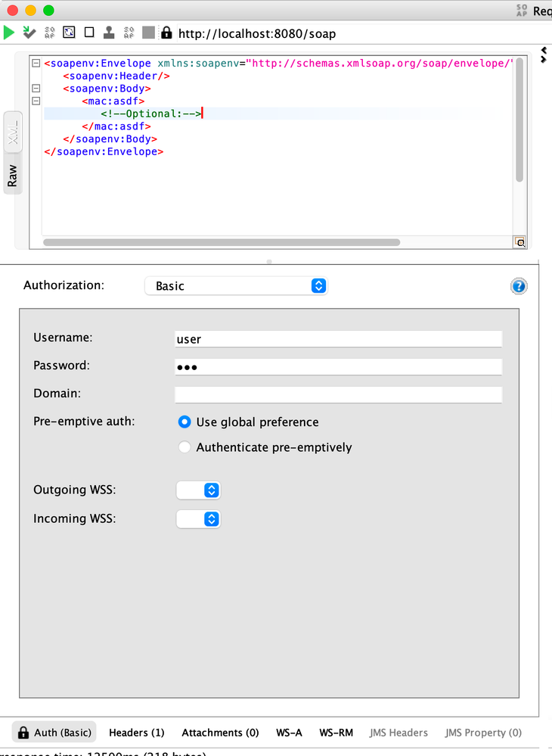The height and width of the screenshot is (756, 552).
Task: Select Authenticate pre-emptively radio option
Action: point(185,447)
